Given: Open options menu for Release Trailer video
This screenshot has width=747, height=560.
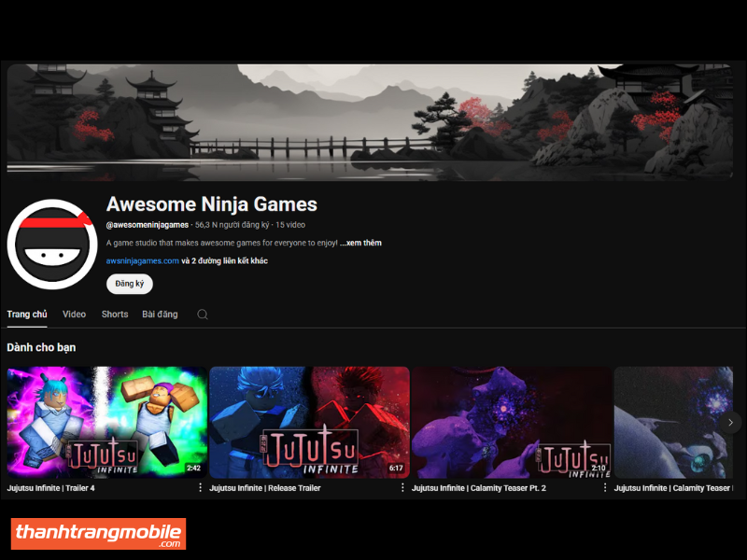Looking at the screenshot, I should (x=402, y=487).
